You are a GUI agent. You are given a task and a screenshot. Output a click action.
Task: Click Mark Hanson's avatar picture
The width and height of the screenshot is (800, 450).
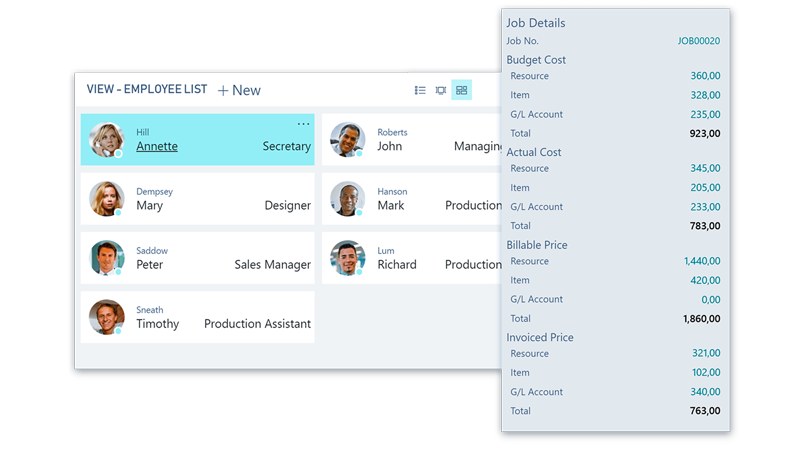click(347, 199)
